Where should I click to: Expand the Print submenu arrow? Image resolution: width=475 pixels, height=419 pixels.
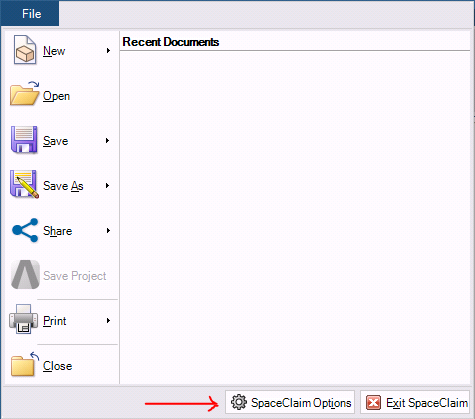click(x=108, y=321)
